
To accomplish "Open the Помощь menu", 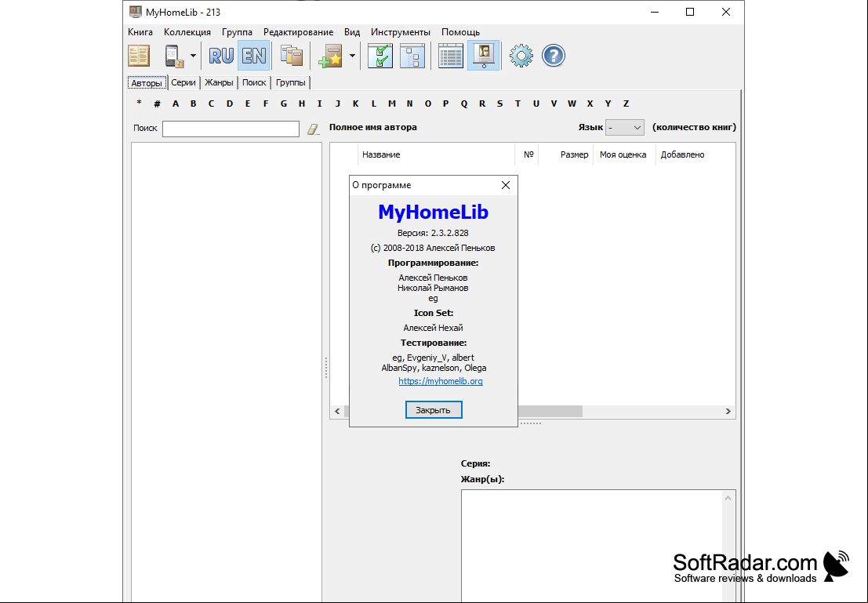I will coord(460,32).
